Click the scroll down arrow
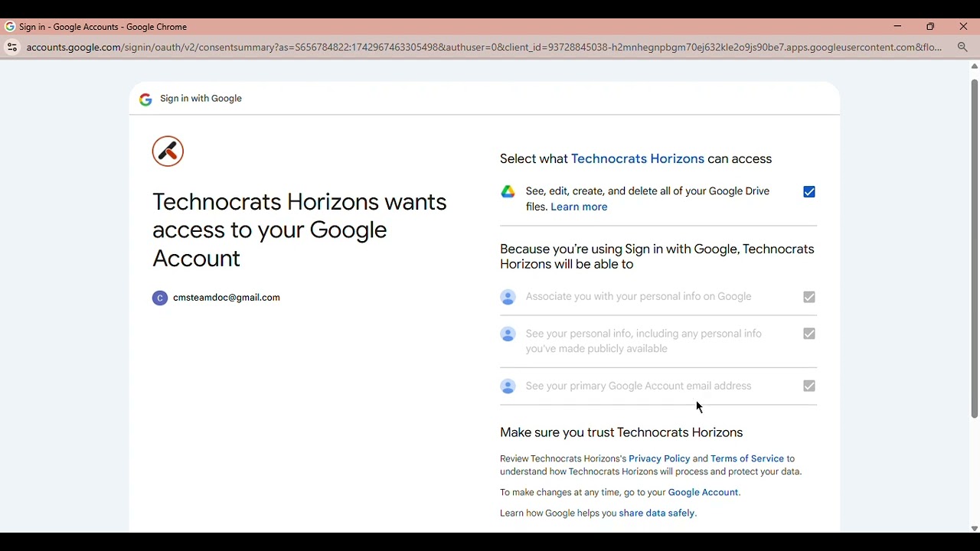The image size is (980, 551). click(x=975, y=528)
